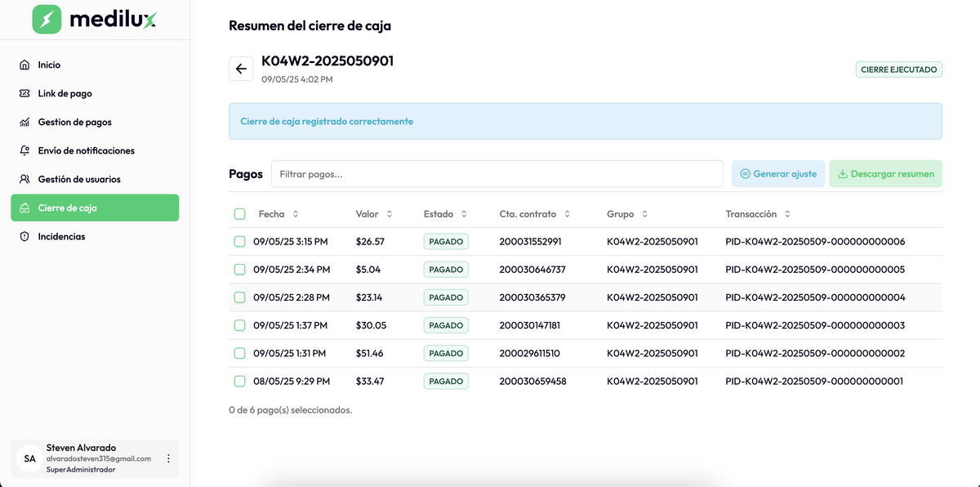
Task: Open the three-dot menu for Steven Alvarado
Action: pyautogui.click(x=168, y=458)
